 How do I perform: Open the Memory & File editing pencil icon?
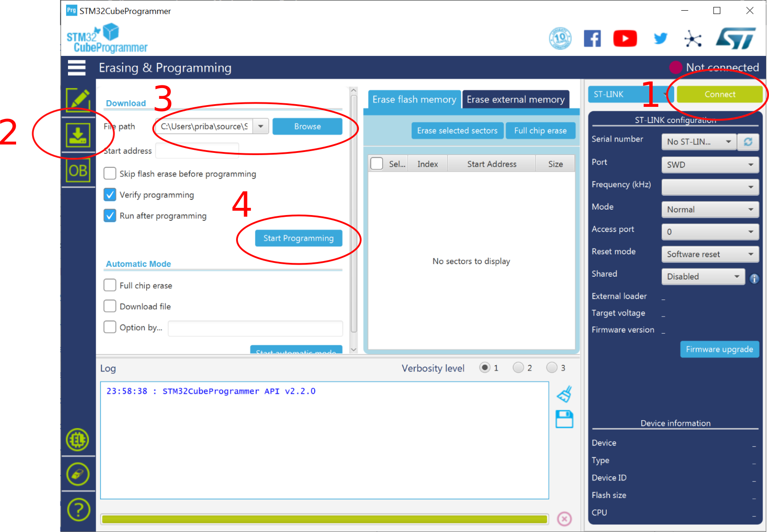point(78,99)
